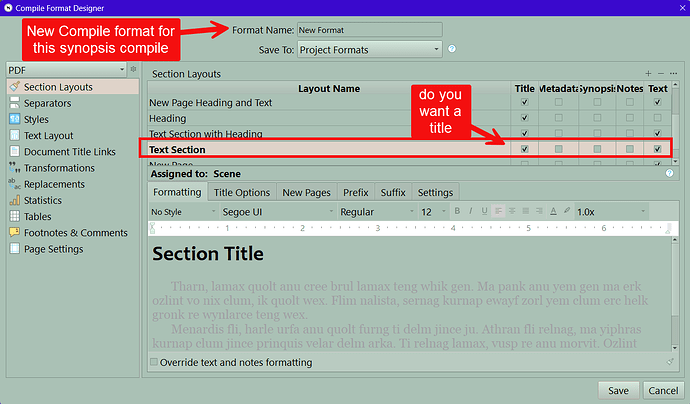Open the 1.0x line spacing dropdown

point(611,212)
